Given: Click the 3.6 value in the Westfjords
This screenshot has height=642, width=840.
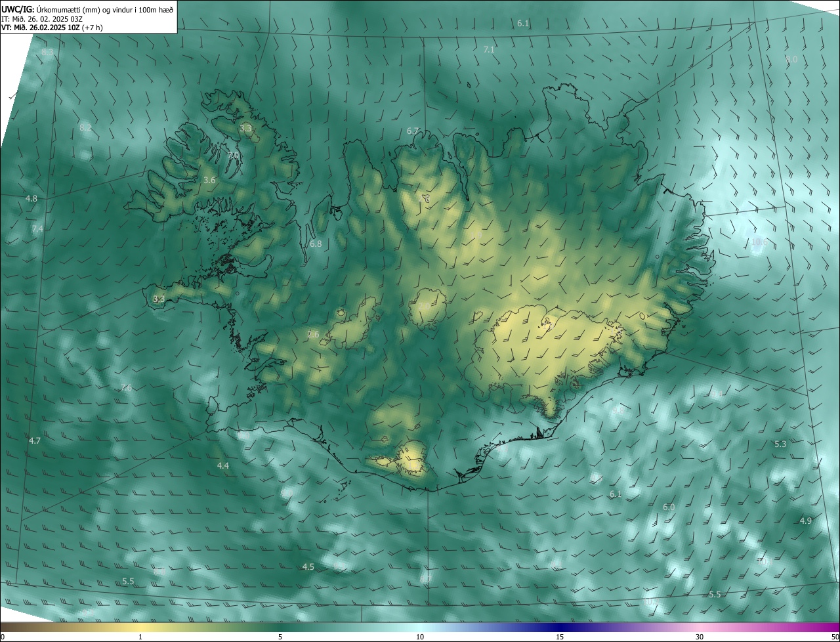Looking at the screenshot, I should click(209, 180).
